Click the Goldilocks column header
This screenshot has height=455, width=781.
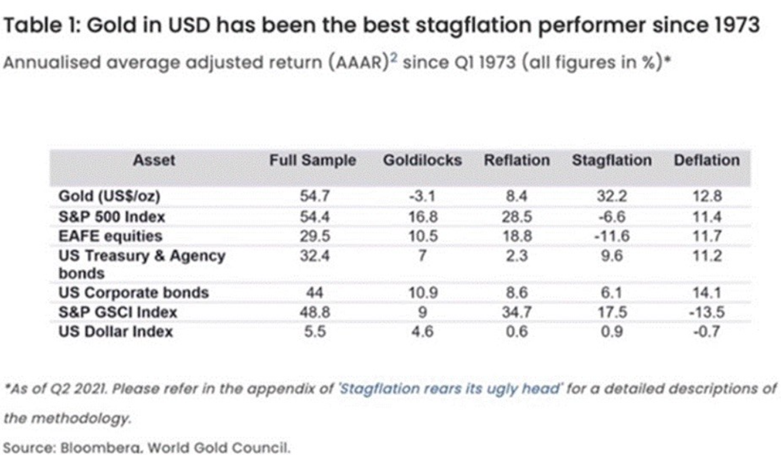pyautogui.click(x=419, y=160)
